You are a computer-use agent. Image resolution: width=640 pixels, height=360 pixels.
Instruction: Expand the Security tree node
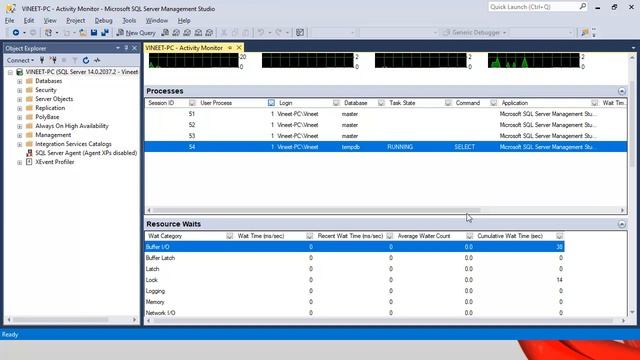tap(20, 90)
